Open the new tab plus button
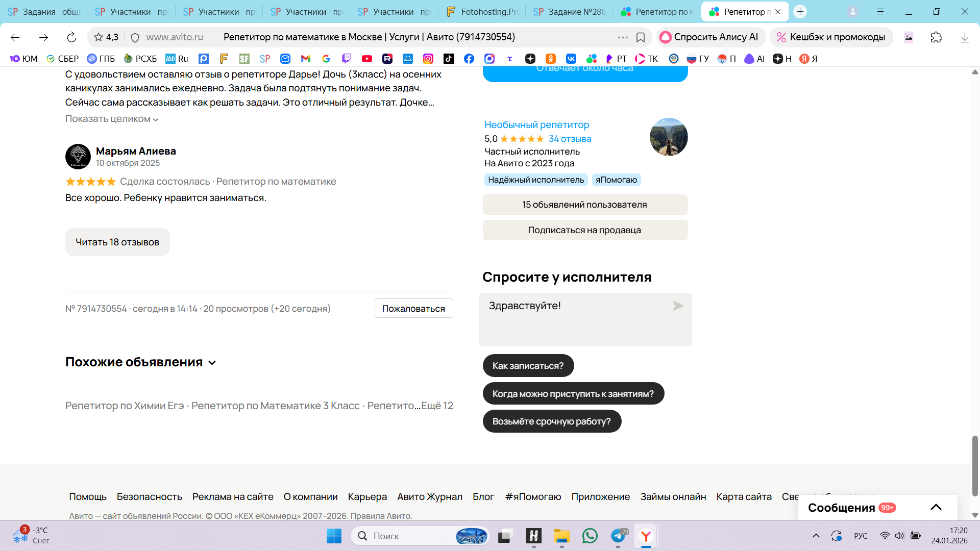 click(x=800, y=11)
